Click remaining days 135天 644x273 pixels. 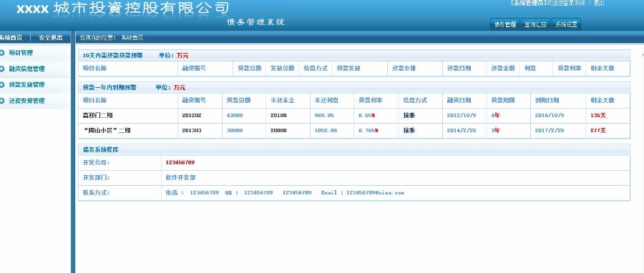598,116
